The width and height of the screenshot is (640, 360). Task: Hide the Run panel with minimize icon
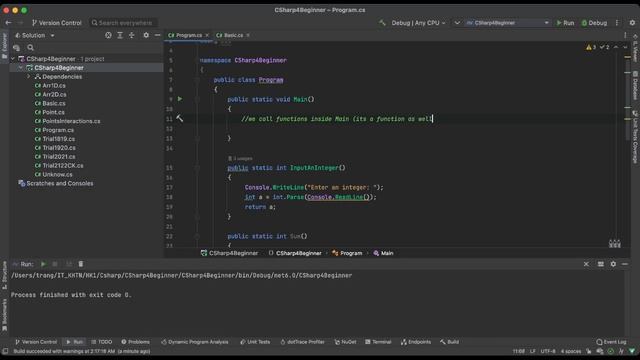point(625,264)
